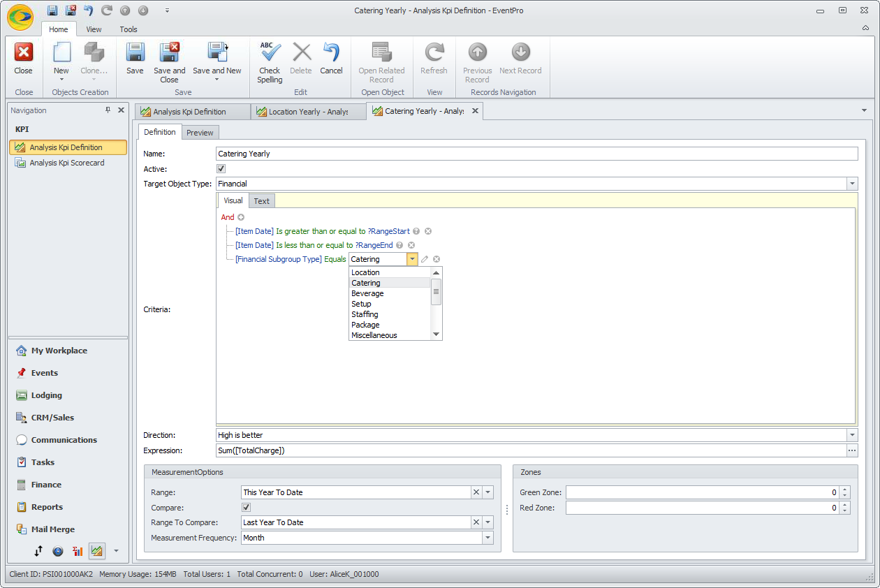
Task: Open the Range dropdown arrow
Action: [488, 492]
